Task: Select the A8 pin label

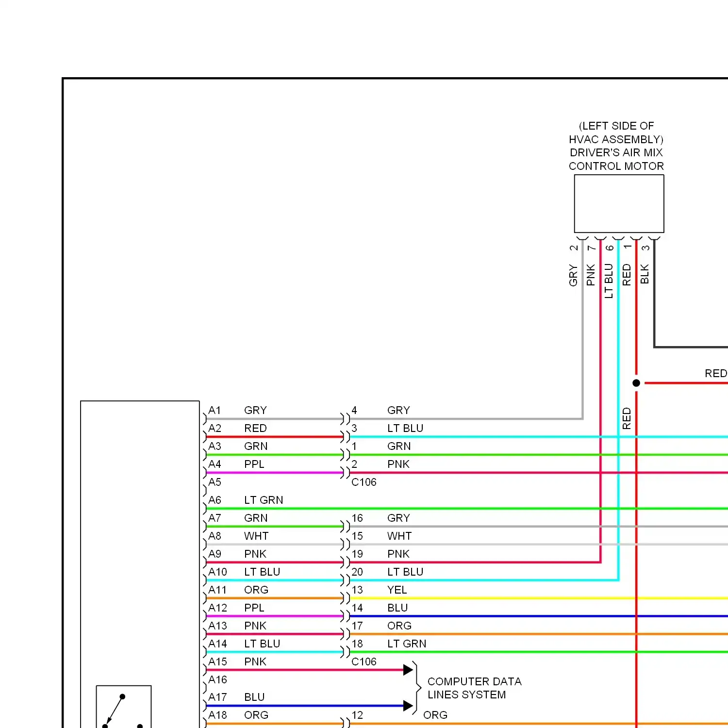Action: pyautogui.click(x=215, y=536)
